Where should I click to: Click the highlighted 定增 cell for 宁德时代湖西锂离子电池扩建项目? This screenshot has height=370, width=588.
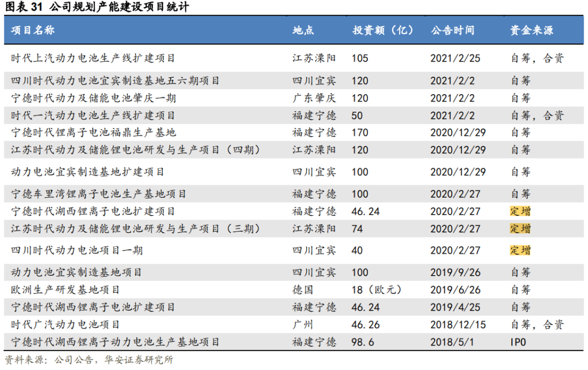(520, 211)
